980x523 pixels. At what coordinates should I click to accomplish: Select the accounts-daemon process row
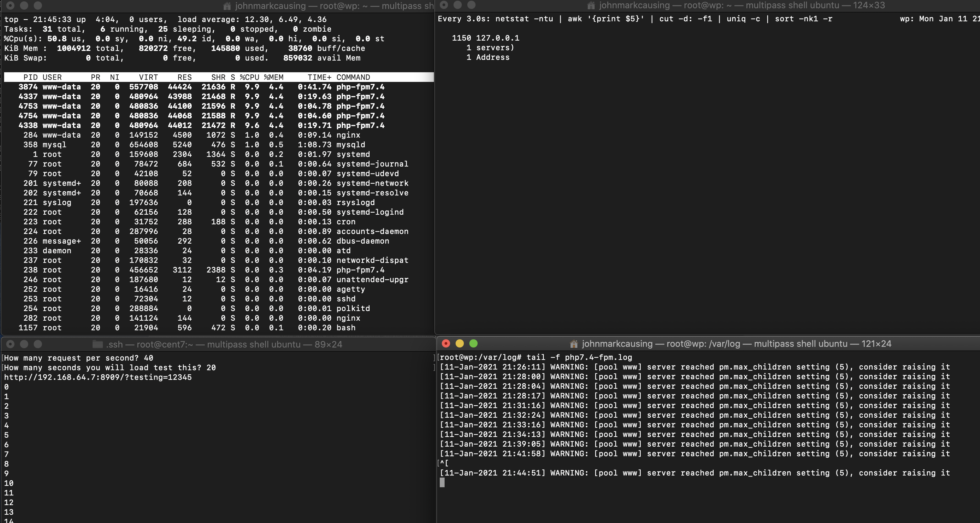coord(218,231)
